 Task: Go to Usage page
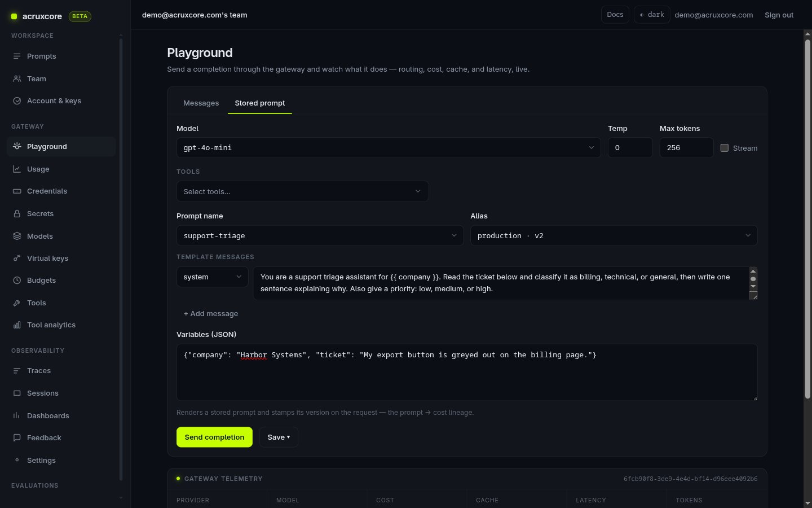click(x=61, y=169)
